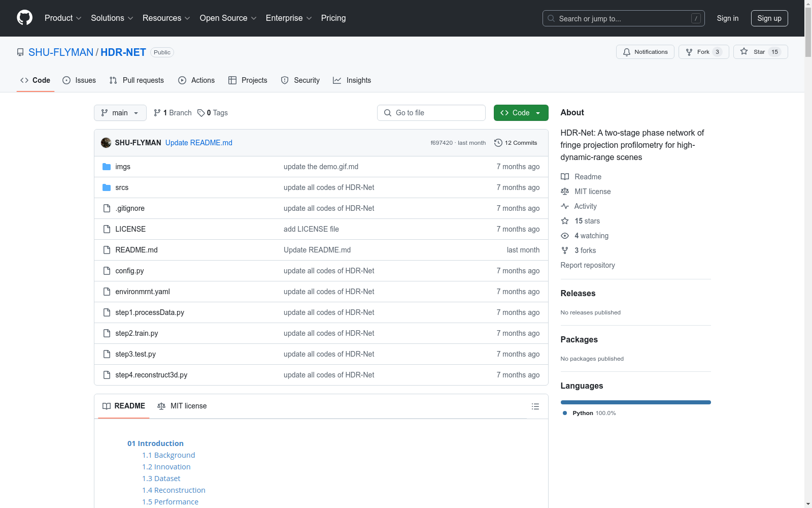Viewport: 812px width, 508px height.
Task: Select the MIT license tab in README panel
Action: coord(182,406)
